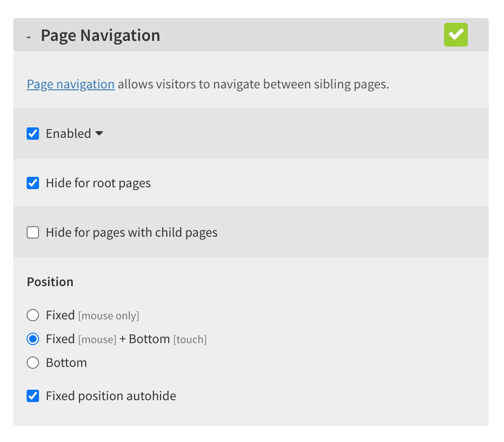Disable the Fixed position autohide checkbox
This screenshot has height=442, width=504.
(33, 396)
